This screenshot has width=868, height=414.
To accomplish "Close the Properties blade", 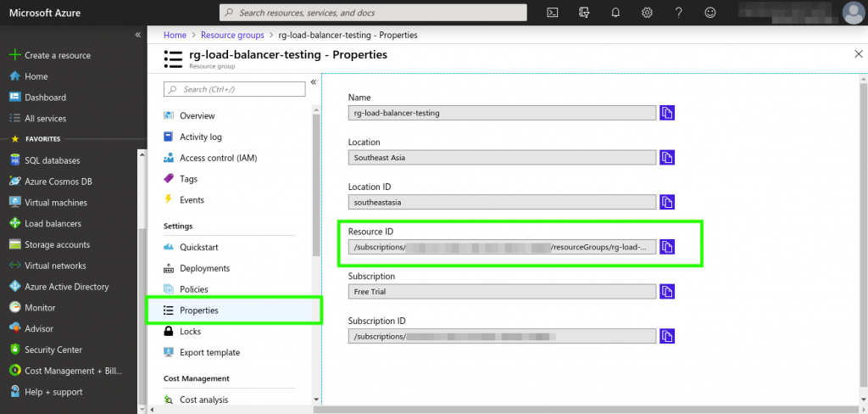I will pyautogui.click(x=859, y=53).
